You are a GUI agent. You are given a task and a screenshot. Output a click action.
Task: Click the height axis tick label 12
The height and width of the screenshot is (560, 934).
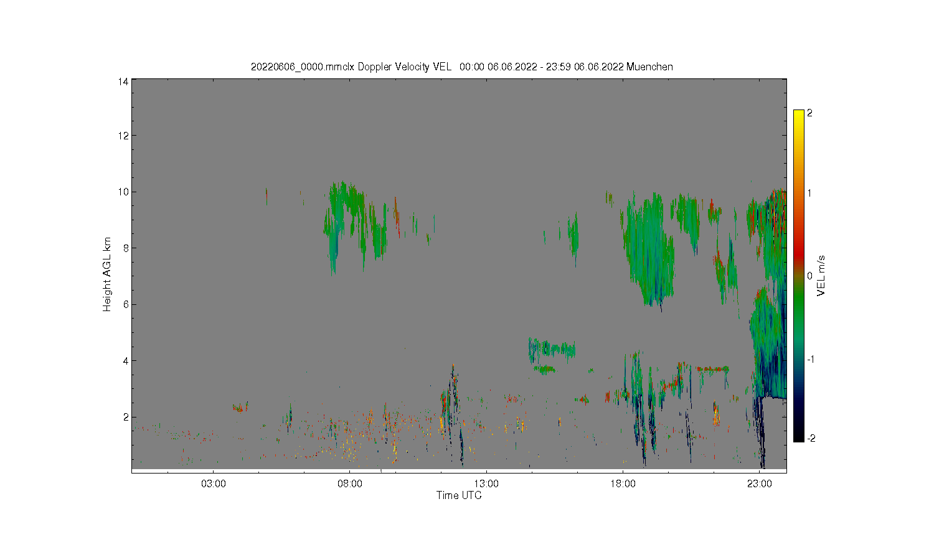123,136
